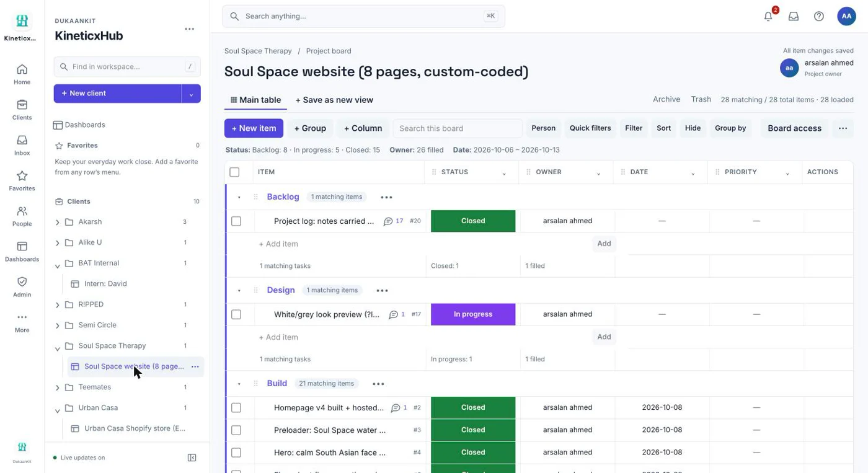Select all items header checkbox

point(234,172)
